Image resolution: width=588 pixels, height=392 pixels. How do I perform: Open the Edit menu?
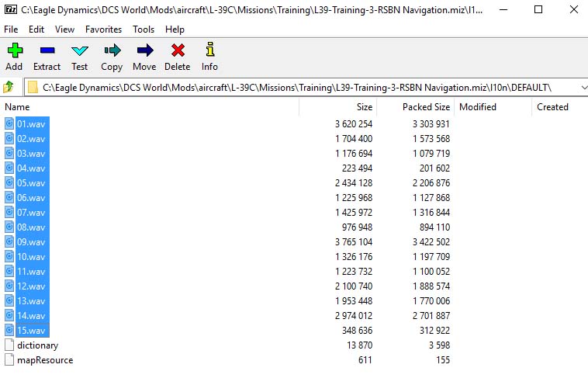(36, 29)
